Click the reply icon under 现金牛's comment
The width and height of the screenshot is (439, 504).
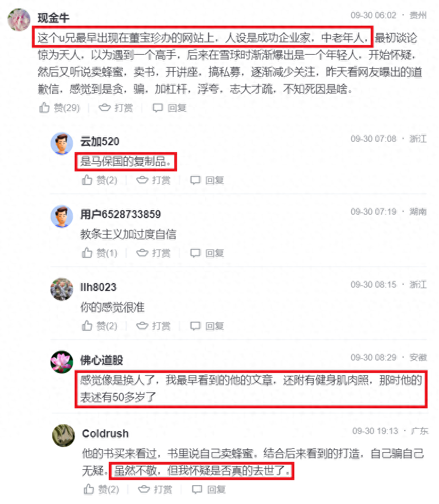click(x=158, y=108)
